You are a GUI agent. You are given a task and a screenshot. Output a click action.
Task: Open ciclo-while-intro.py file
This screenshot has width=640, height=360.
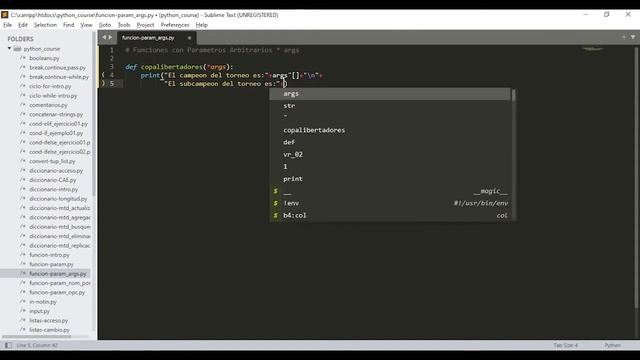tap(53, 96)
